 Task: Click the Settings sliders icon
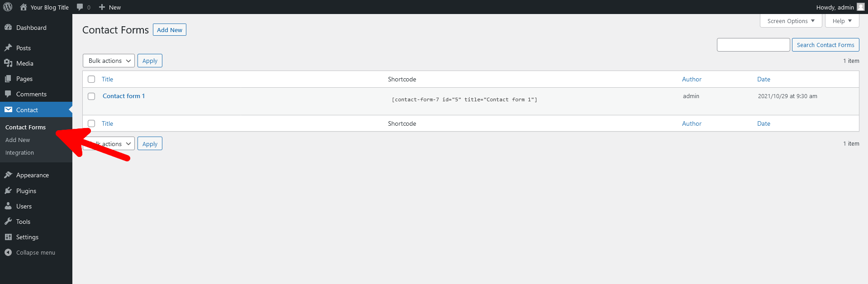click(x=8, y=237)
